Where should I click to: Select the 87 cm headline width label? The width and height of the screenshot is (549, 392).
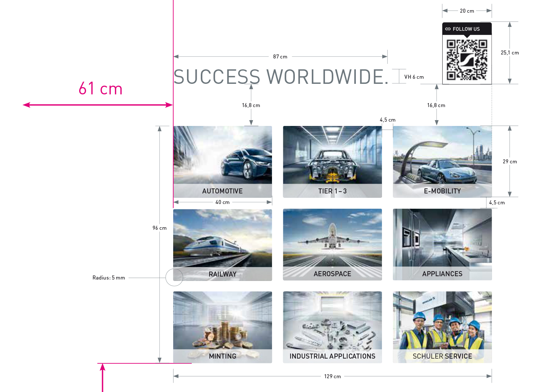tap(280, 57)
